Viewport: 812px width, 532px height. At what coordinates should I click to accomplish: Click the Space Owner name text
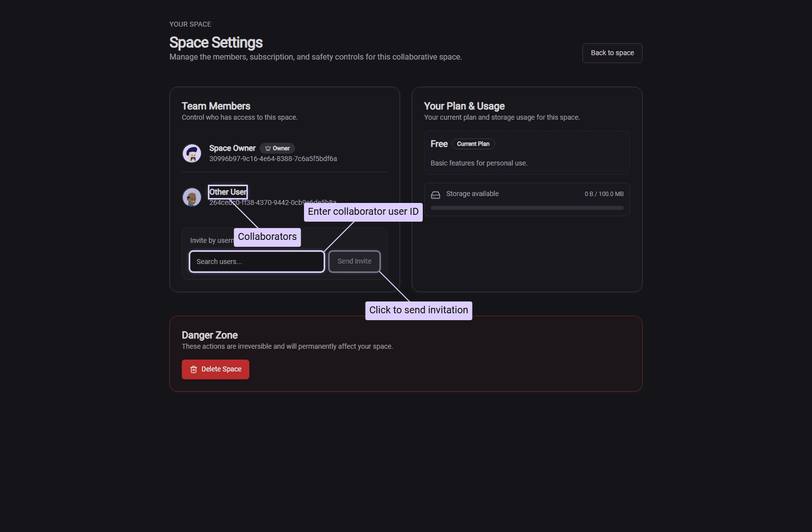[232, 148]
